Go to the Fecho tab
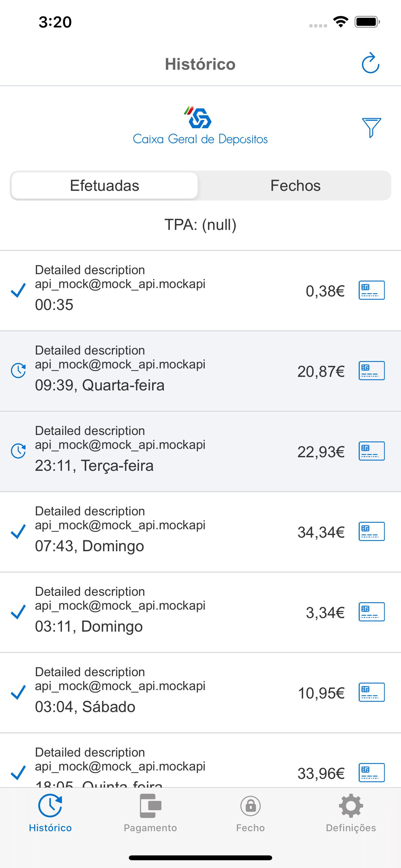Screen dimensions: 401x868 (x=250, y=812)
